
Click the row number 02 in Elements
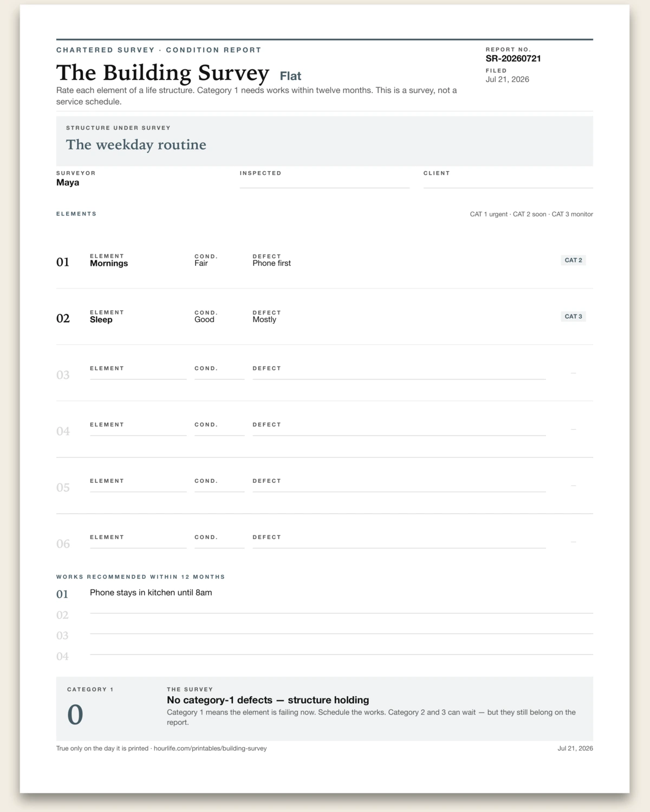pos(63,318)
